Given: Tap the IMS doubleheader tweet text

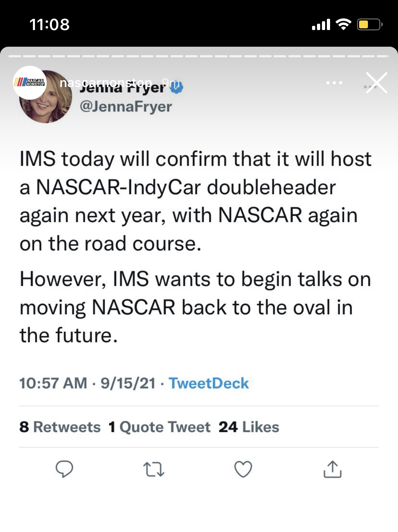Looking at the screenshot, I should coord(195,201).
